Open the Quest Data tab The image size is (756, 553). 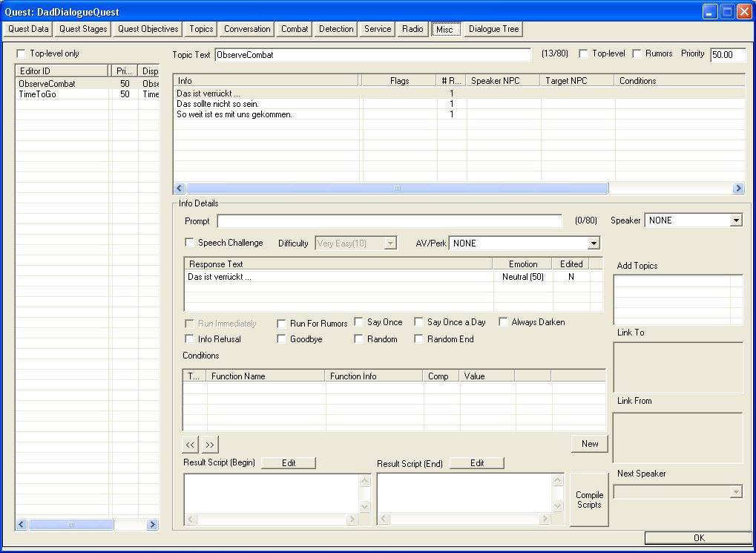[x=28, y=29]
